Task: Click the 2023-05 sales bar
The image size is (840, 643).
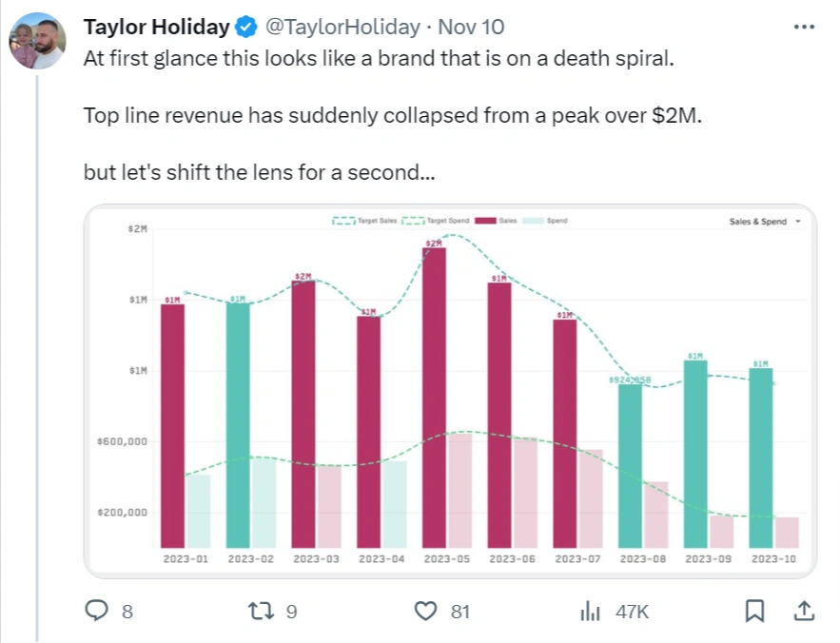Action: click(x=435, y=398)
